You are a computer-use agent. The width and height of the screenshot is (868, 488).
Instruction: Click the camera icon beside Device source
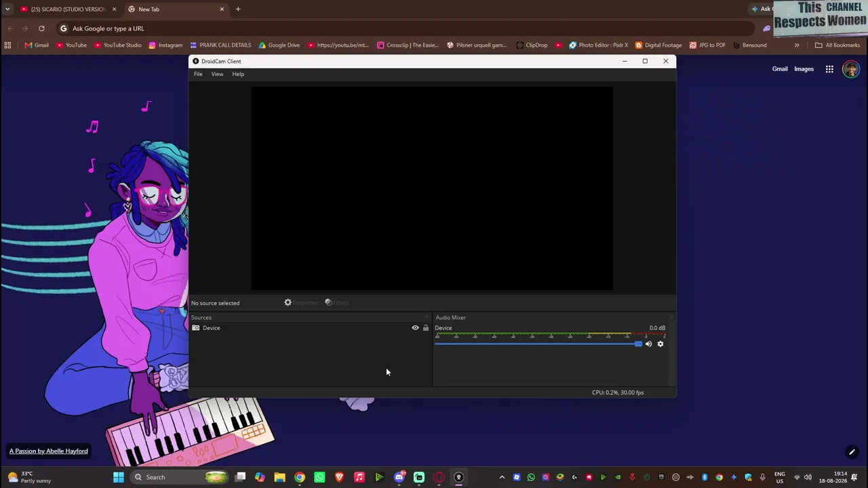196,328
